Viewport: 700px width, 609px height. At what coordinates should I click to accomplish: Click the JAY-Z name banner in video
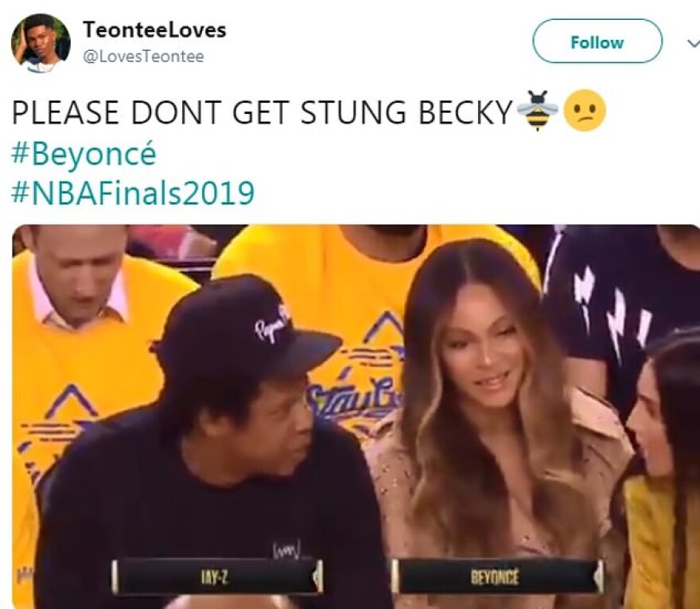(218, 576)
